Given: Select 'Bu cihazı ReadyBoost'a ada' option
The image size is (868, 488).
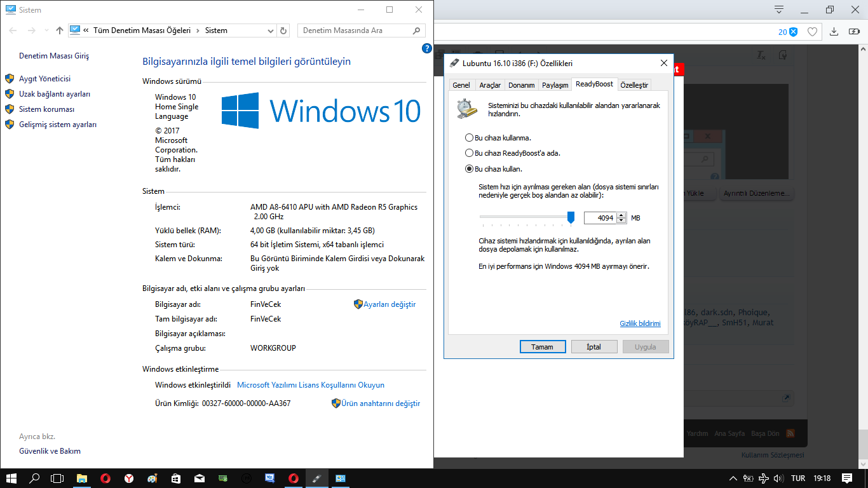Looking at the screenshot, I should [470, 153].
